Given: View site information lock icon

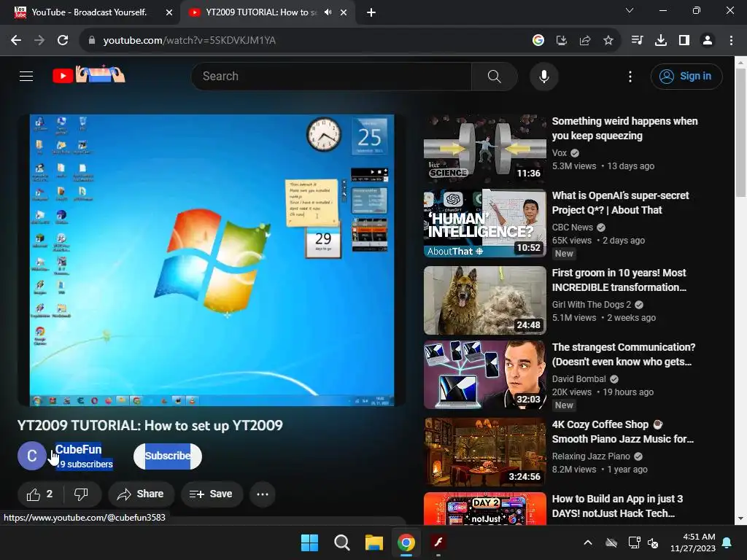Looking at the screenshot, I should [x=92, y=41].
